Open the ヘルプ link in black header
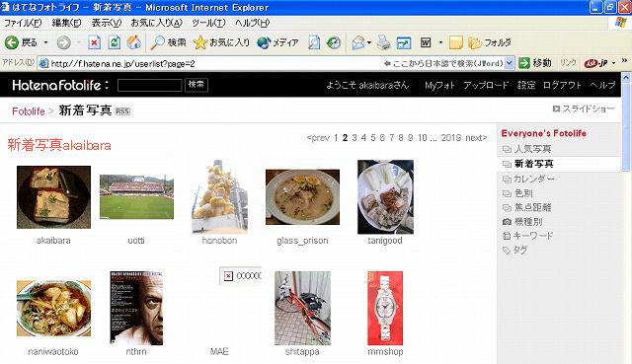632x364 pixels. (602, 85)
